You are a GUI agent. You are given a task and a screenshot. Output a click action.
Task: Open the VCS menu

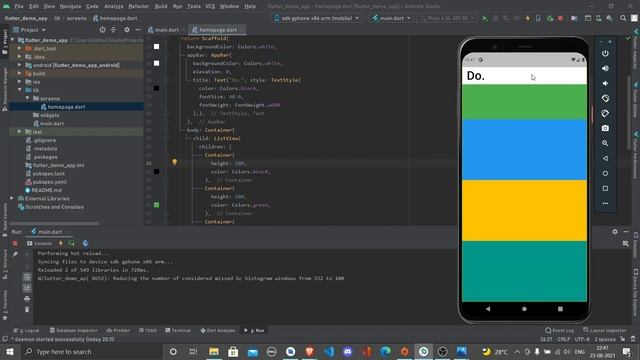[x=210, y=6]
